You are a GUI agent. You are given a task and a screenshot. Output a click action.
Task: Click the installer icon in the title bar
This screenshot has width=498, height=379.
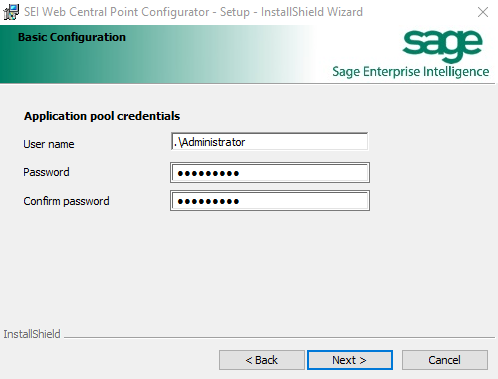click(x=11, y=12)
